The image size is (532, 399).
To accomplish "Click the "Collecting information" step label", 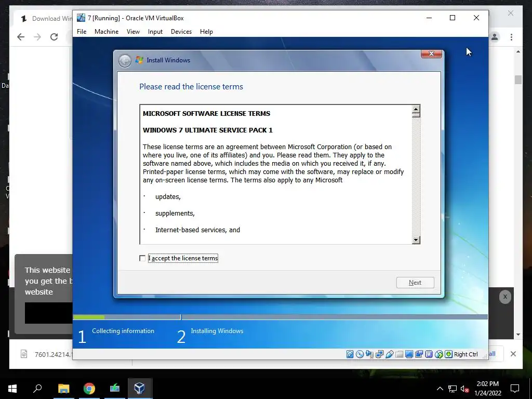I will coord(123,331).
